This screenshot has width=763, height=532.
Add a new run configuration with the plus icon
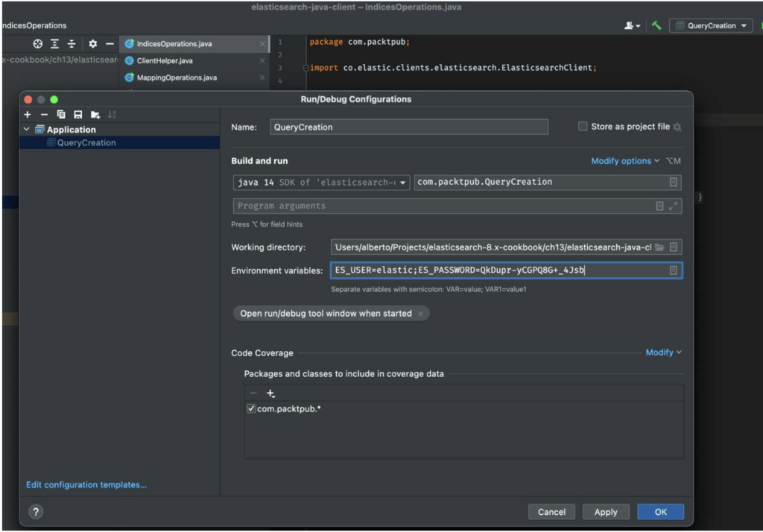pyautogui.click(x=27, y=114)
